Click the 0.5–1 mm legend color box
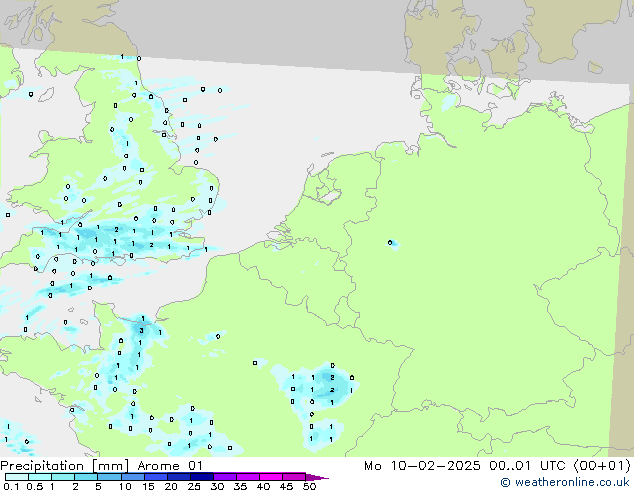Viewport: 634px width, 490px height. 40,477
